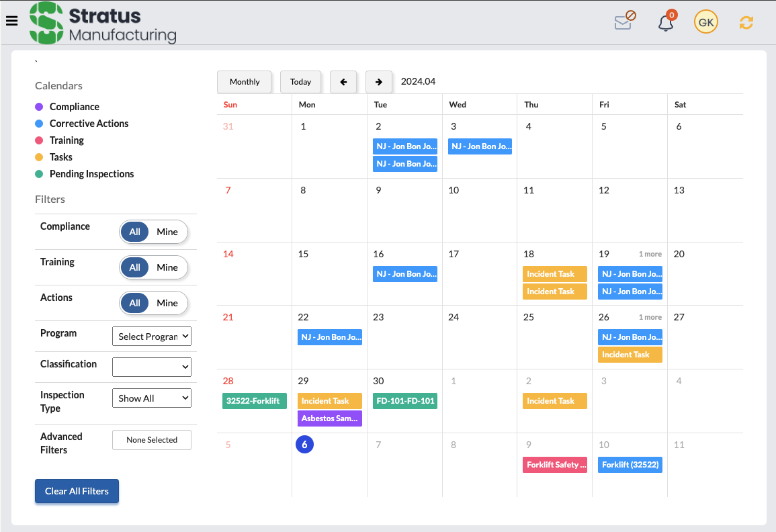Select the green Pending Inspections calendar dot

tap(38, 173)
